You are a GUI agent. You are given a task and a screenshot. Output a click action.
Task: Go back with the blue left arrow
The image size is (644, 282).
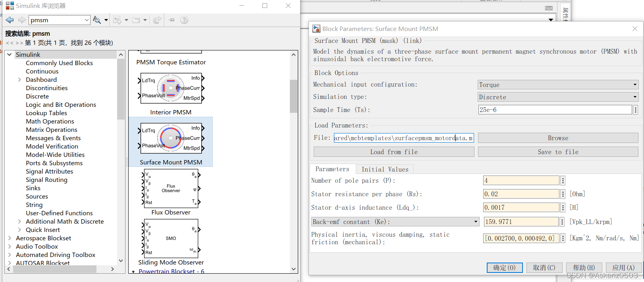(x=10, y=20)
